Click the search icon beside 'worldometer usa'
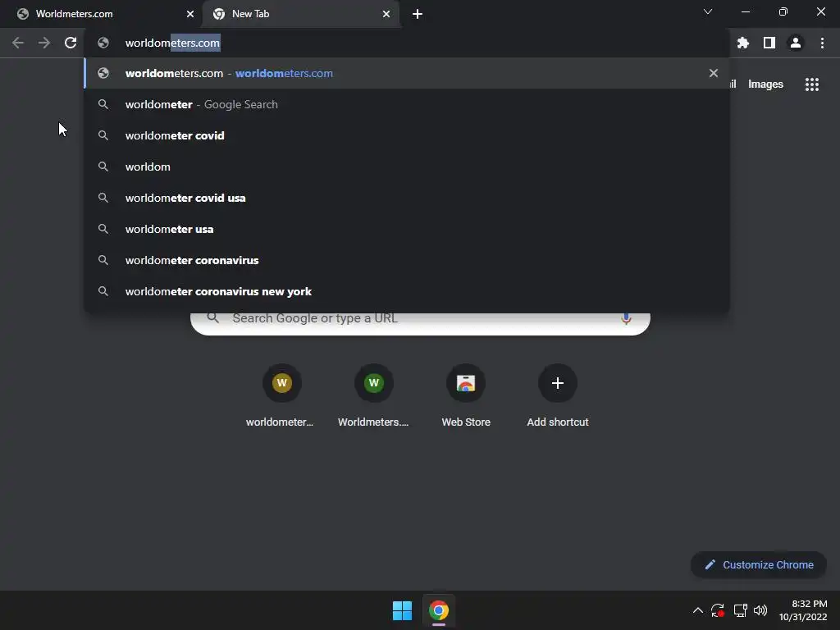The image size is (840, 630). click(x=103, y=229)
